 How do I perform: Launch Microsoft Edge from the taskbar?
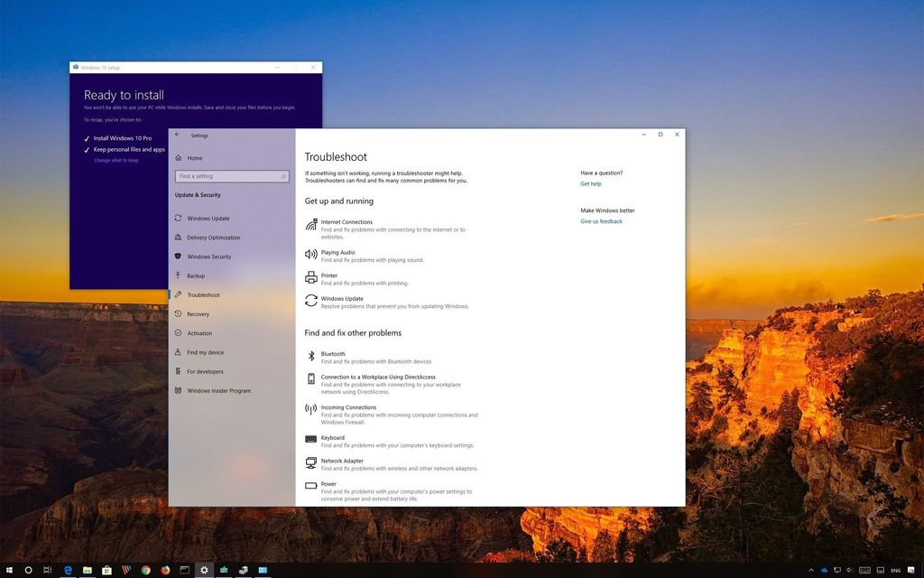point(68,570)
